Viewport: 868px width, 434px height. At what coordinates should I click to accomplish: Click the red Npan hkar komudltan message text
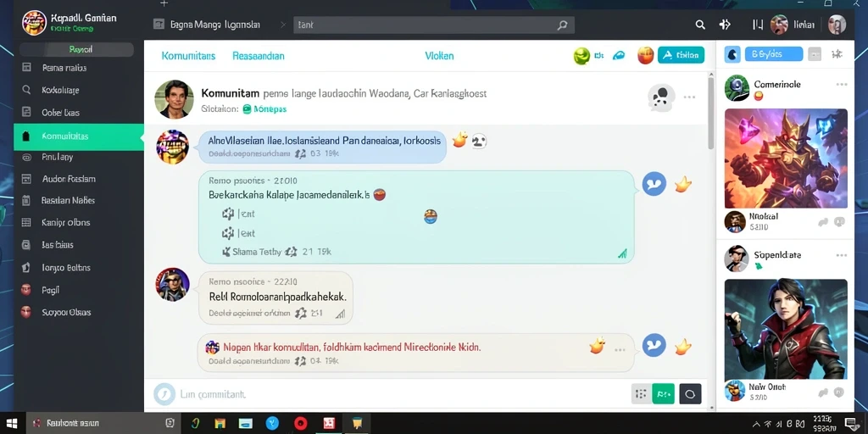point(352,348)
